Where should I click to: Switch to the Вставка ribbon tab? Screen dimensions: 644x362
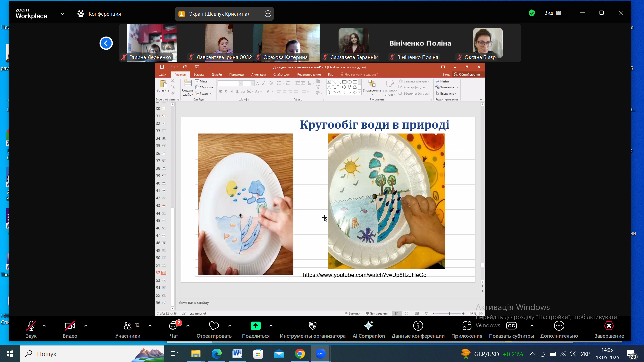click(x=199, y=75)
